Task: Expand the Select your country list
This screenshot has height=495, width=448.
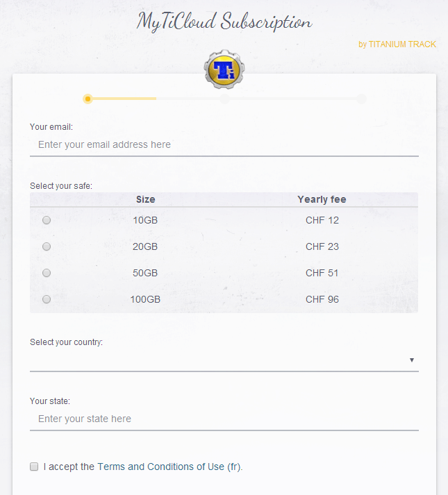Action: click(224, 360)
